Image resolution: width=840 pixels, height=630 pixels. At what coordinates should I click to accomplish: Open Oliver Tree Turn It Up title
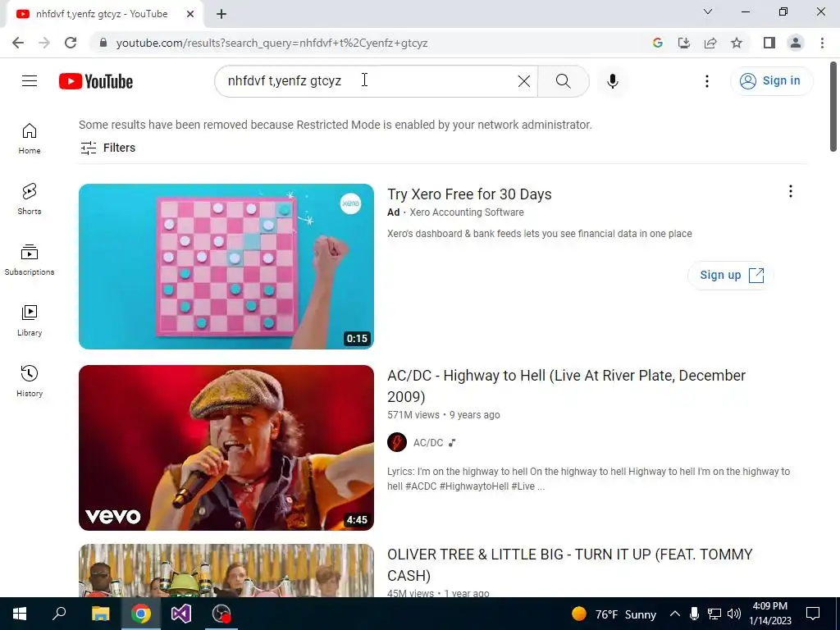569,564
